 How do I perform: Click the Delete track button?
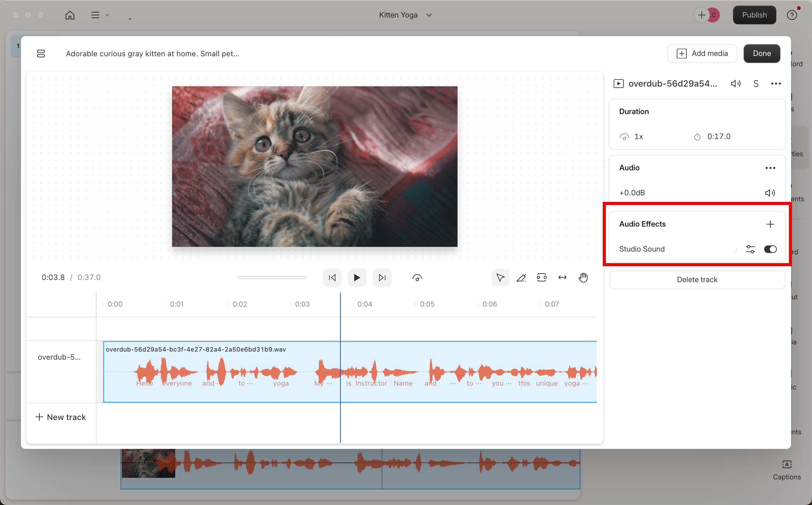tap(697, 280)
